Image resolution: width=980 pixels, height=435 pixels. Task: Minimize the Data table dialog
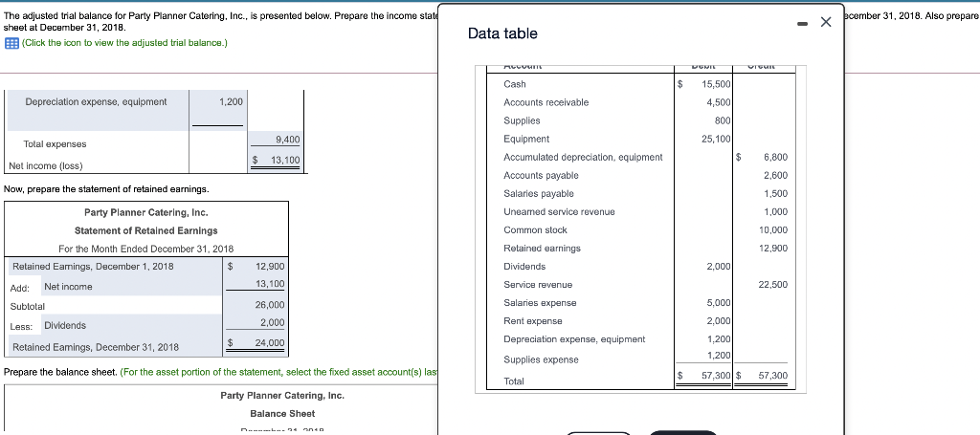click(801, 24)
